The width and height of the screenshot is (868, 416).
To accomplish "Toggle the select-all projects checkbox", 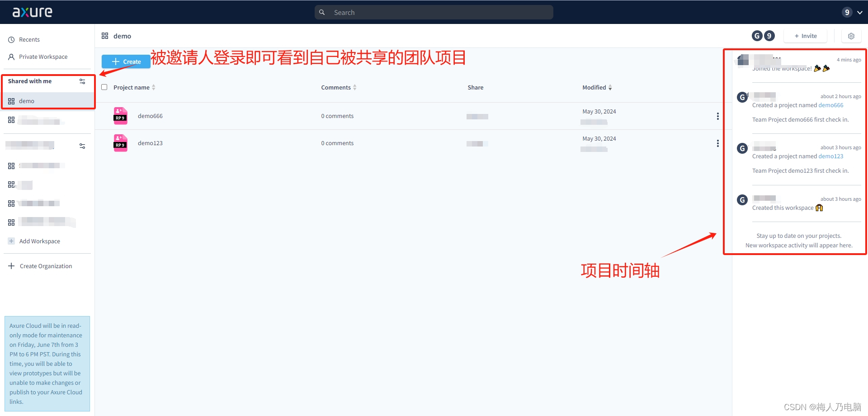I will pyautogui.click(x=104, y=87).
